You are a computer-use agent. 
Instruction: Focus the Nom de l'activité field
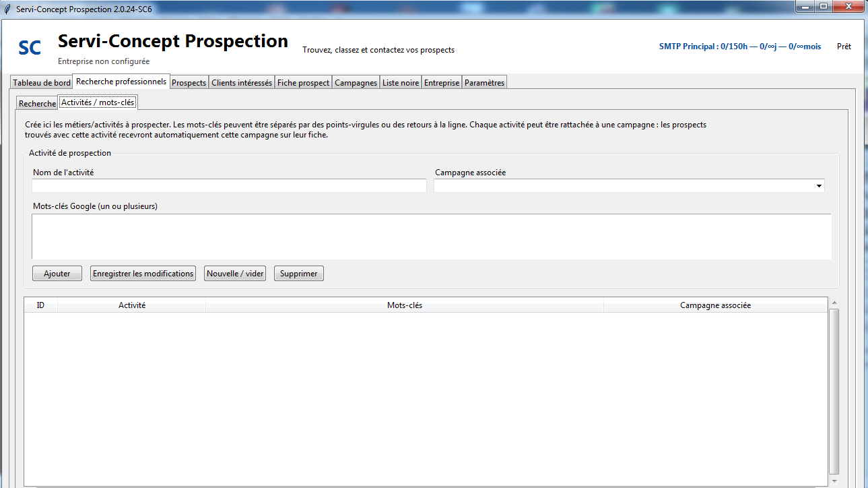point(229,185)
